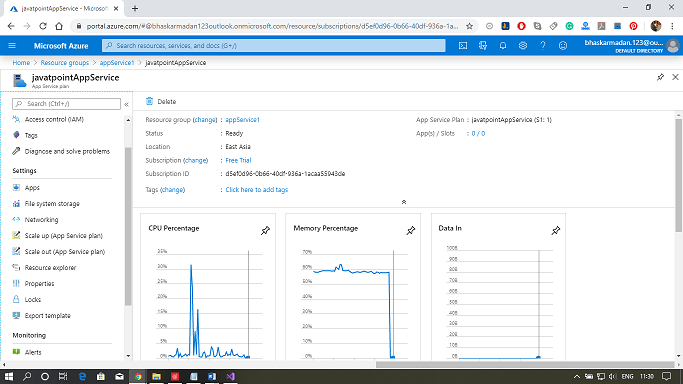Open Diagnose and solve problems
Viewport: 683px width, 384px height.
tap(67, 152)
